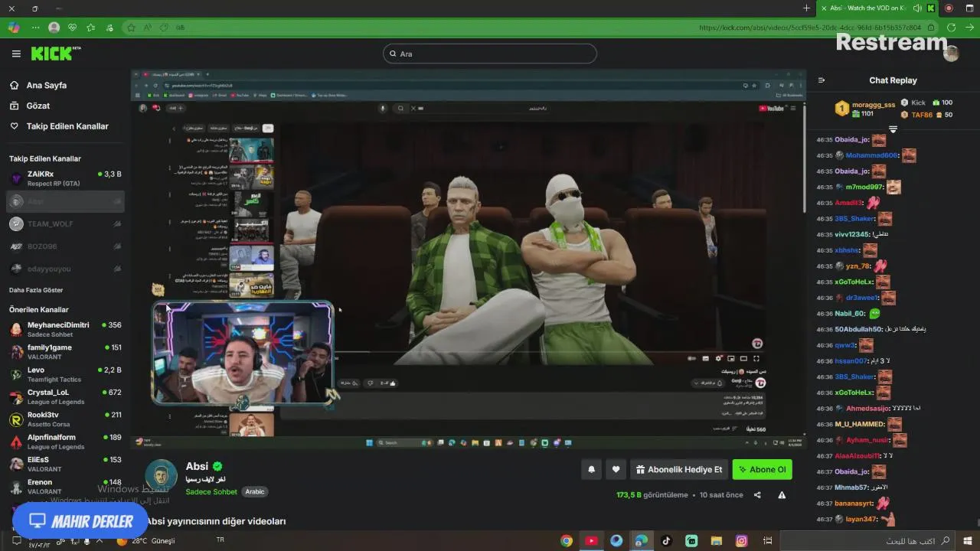This screenshot has height=551, width=980.
Task: Open File Explorer from taskbar
Action: [x=716, y=541]
